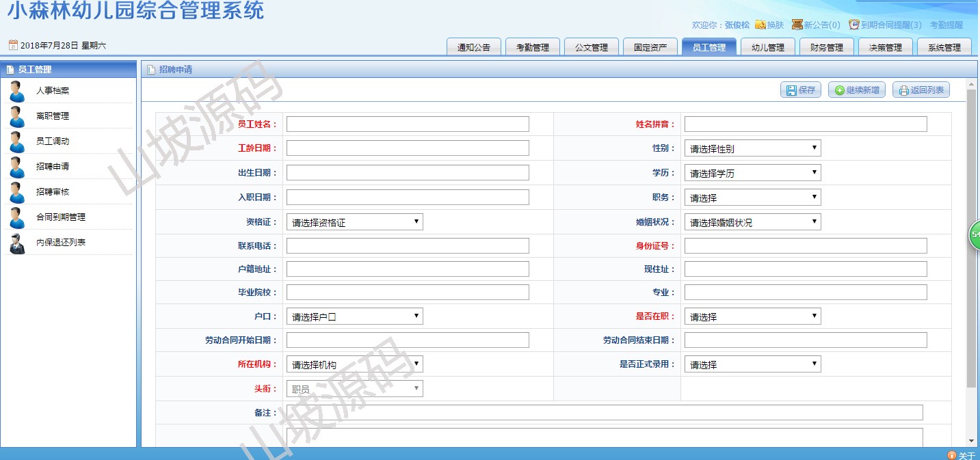Focus the 现住址 input field
This screenshot has width=980, height=460.
click(x=806, y=269)
